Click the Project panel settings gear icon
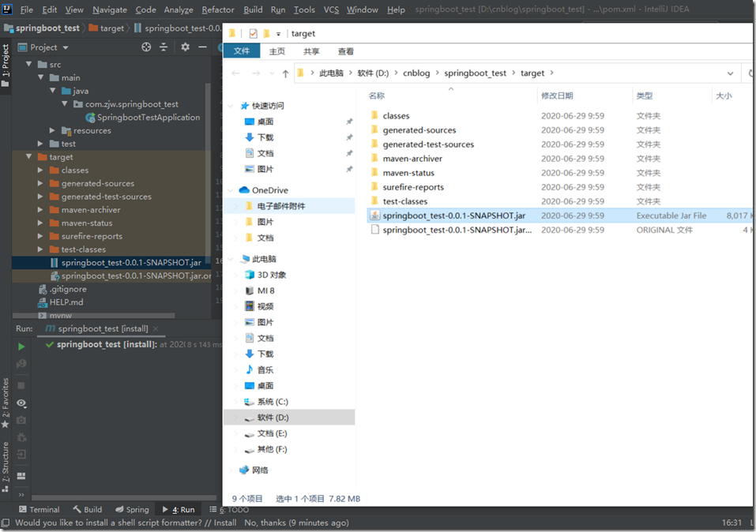The width and height of the screenshot is (756, 532). click(x=185, y=47)
